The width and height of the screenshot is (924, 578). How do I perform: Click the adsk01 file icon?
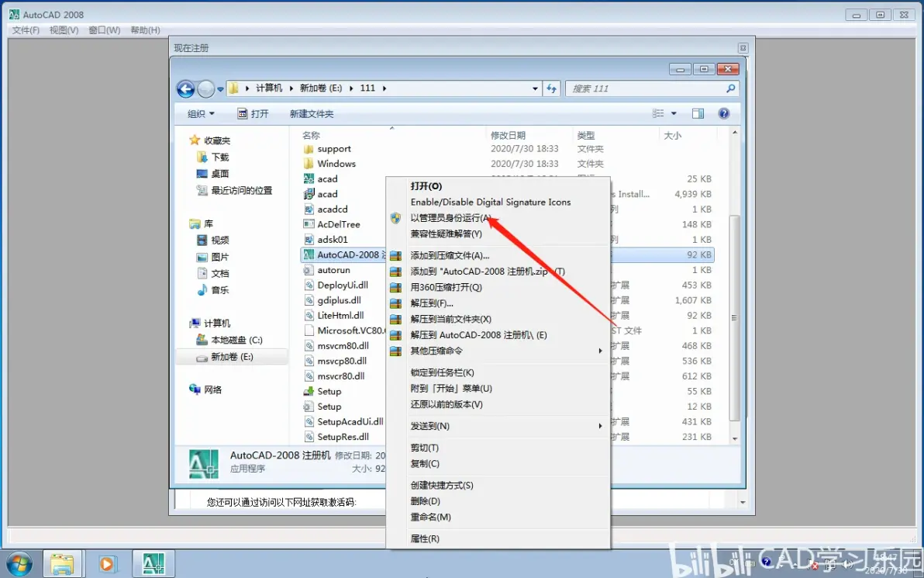pyautogui.click(x=309, y=240)
